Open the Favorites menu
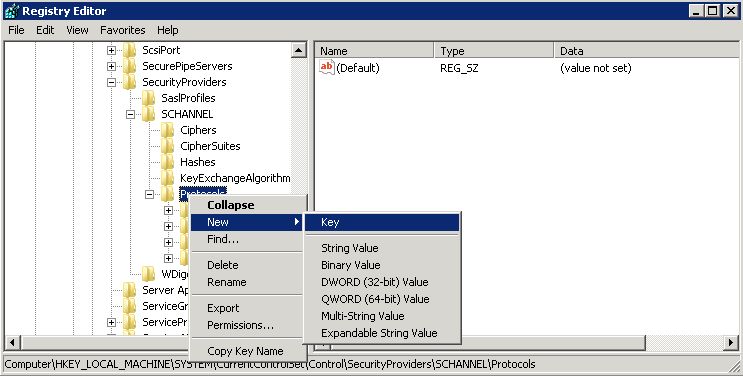743x376 pixels. (x=123, y=30)
